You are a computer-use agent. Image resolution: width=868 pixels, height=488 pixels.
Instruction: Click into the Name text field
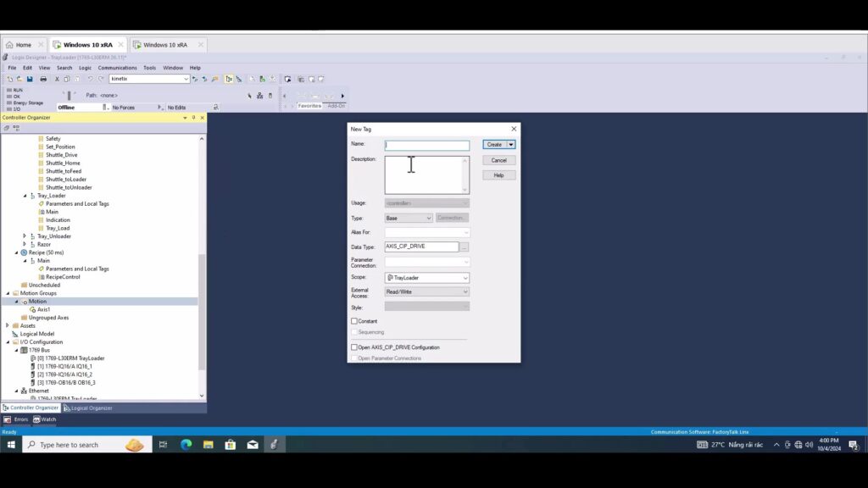tap(426, 145)
